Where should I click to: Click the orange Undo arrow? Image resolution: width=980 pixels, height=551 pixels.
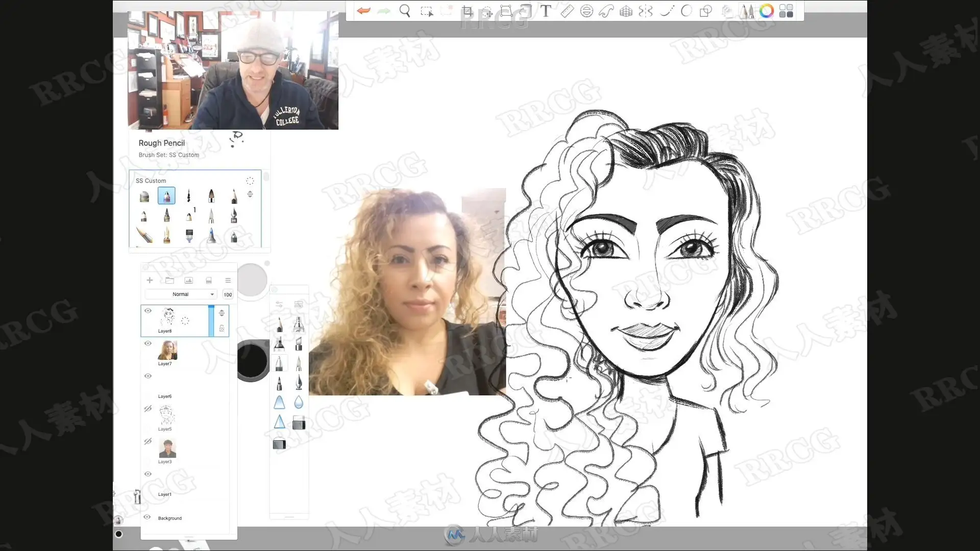coord(363,11)
